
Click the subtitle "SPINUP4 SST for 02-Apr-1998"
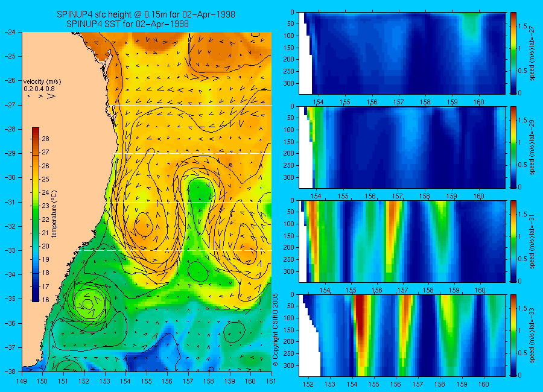pyautogui.click(x=127, y=24)
